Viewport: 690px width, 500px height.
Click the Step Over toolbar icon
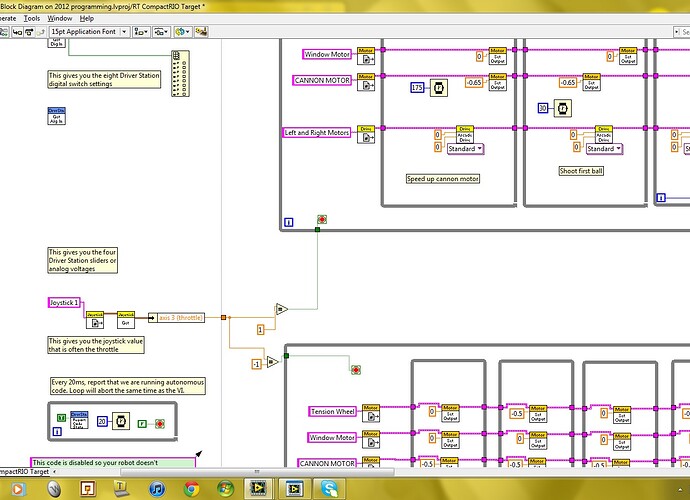29,32
